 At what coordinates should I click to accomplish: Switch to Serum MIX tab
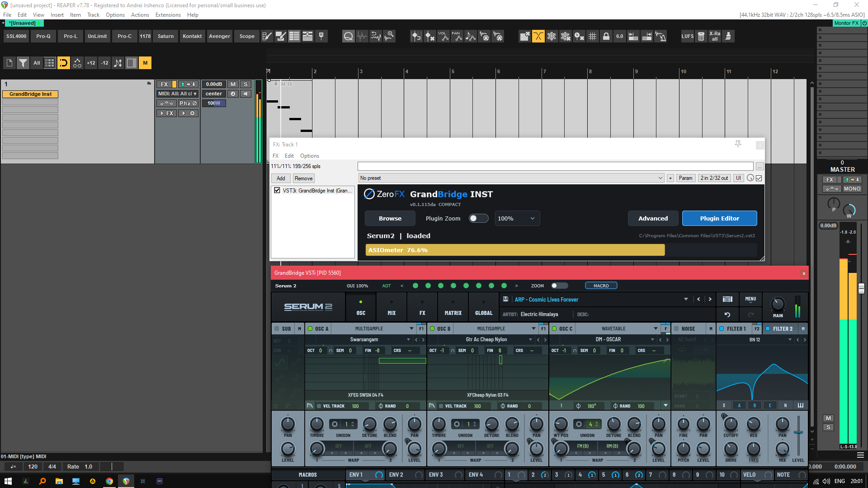(392, 306)
